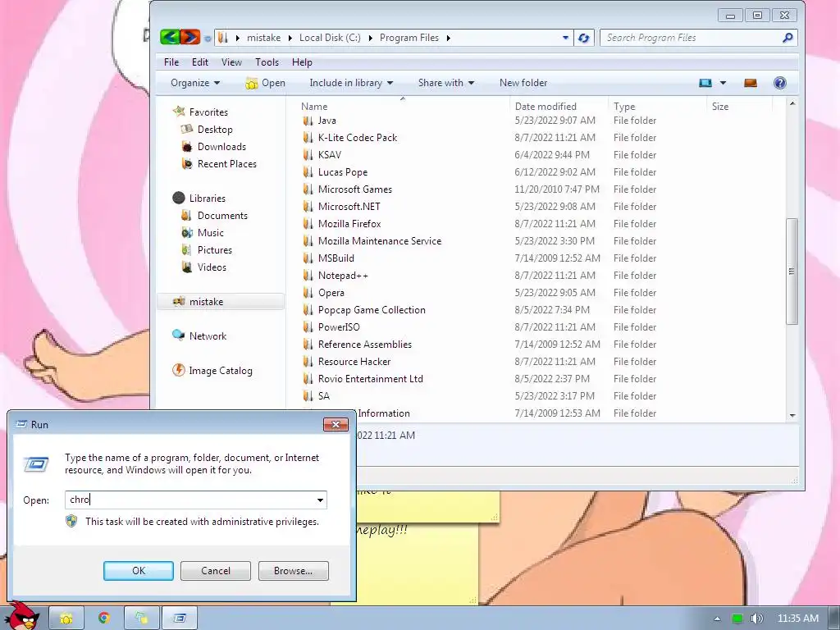Open the Organize dropdown menu
The height and width of the screenshot is (630, 840).
click(x=195, y=83)
